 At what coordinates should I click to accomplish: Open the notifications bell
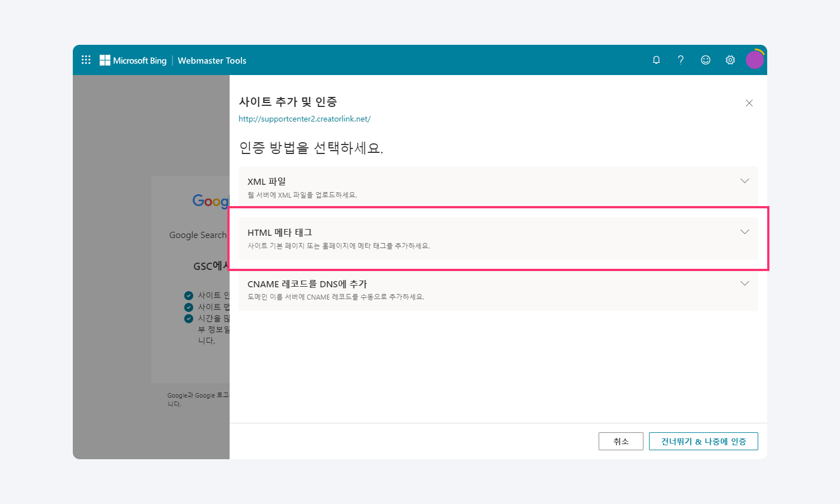click(x=656, y=60)
